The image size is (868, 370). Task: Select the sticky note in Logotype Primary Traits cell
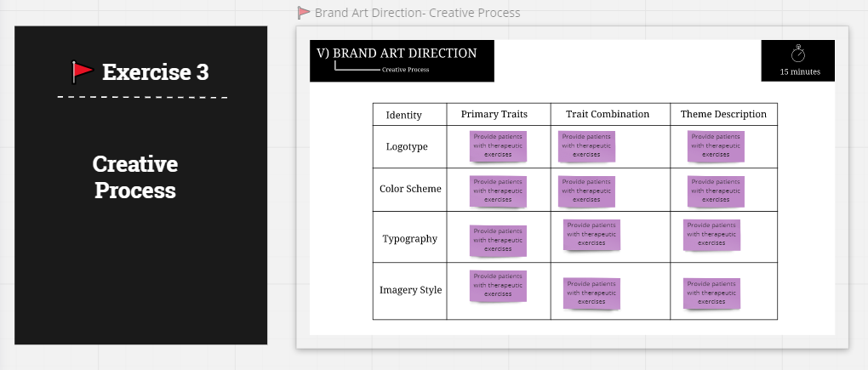pyautogui.click(x=498, y=145)
